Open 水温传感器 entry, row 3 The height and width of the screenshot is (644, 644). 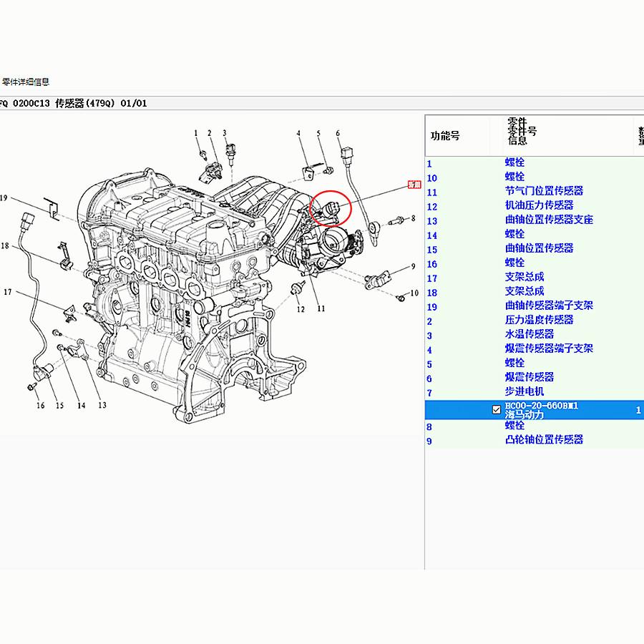(x=535, y=335)
